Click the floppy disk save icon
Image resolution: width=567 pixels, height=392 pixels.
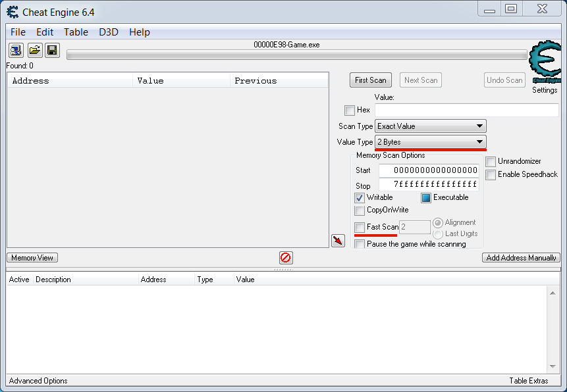52,50
